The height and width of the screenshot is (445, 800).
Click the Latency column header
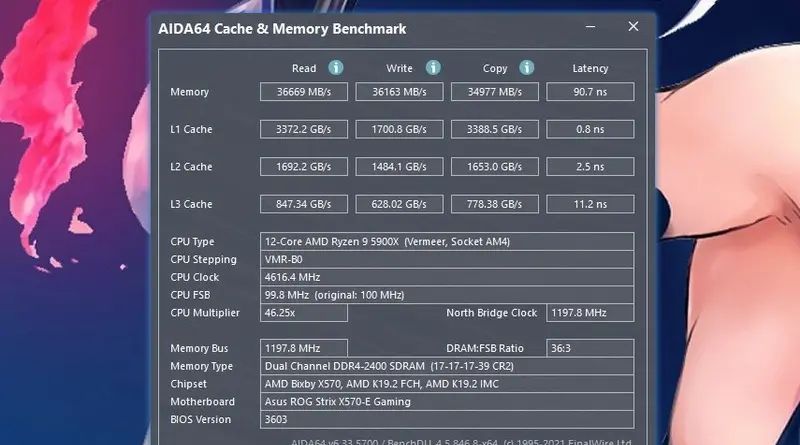[590, 68]
